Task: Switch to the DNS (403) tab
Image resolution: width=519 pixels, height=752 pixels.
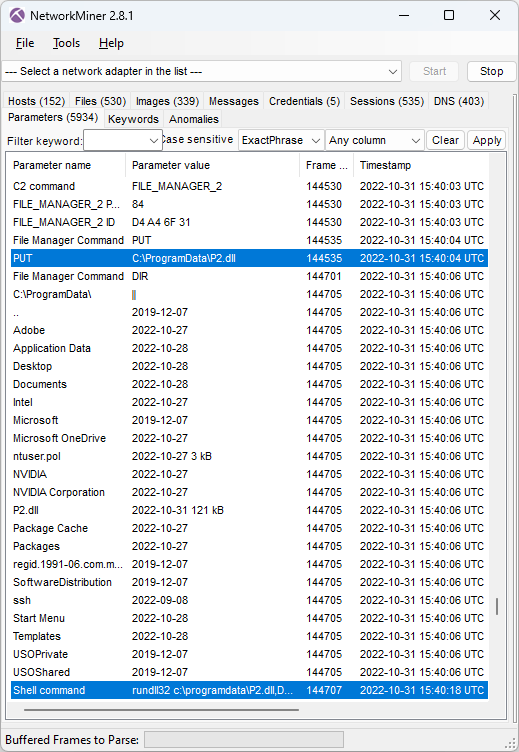Action: tap(459, 101)
